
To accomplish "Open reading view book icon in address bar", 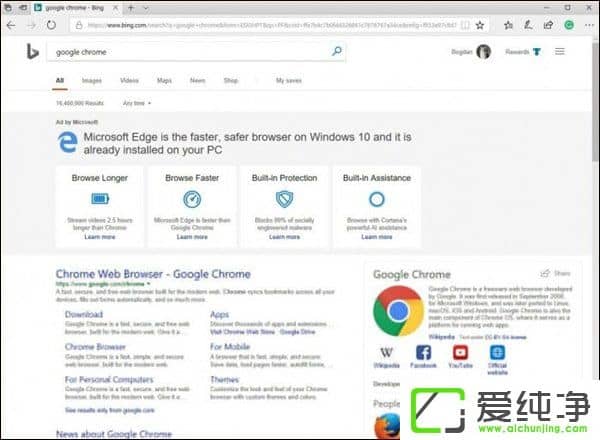I will tap(465, 25).
